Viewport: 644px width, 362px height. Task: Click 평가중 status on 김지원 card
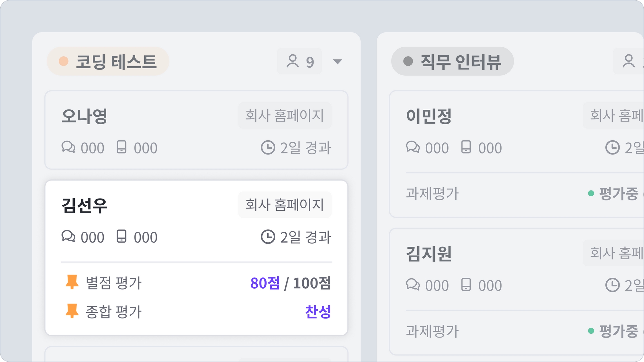pyautogui.click(x=618, y=331)
